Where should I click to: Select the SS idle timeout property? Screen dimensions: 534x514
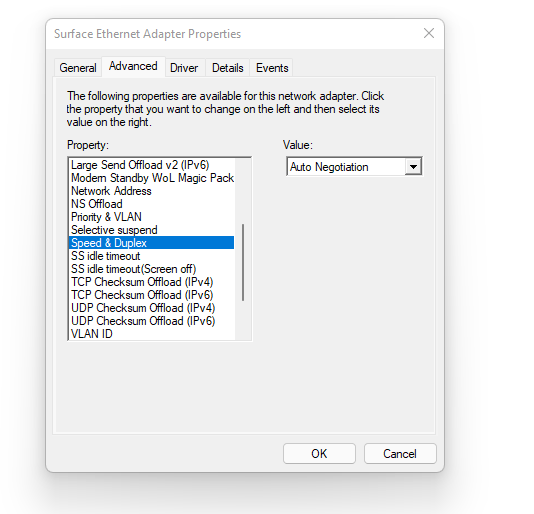tap(152, 256)
